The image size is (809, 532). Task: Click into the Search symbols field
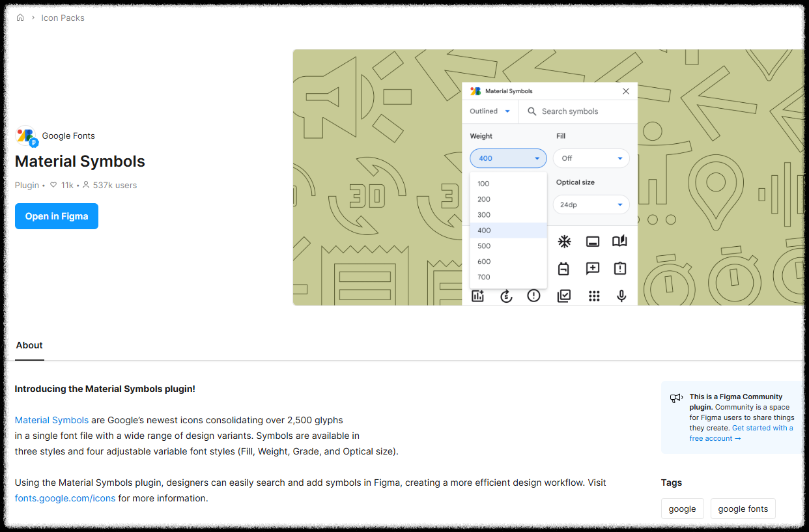[578, 111]
